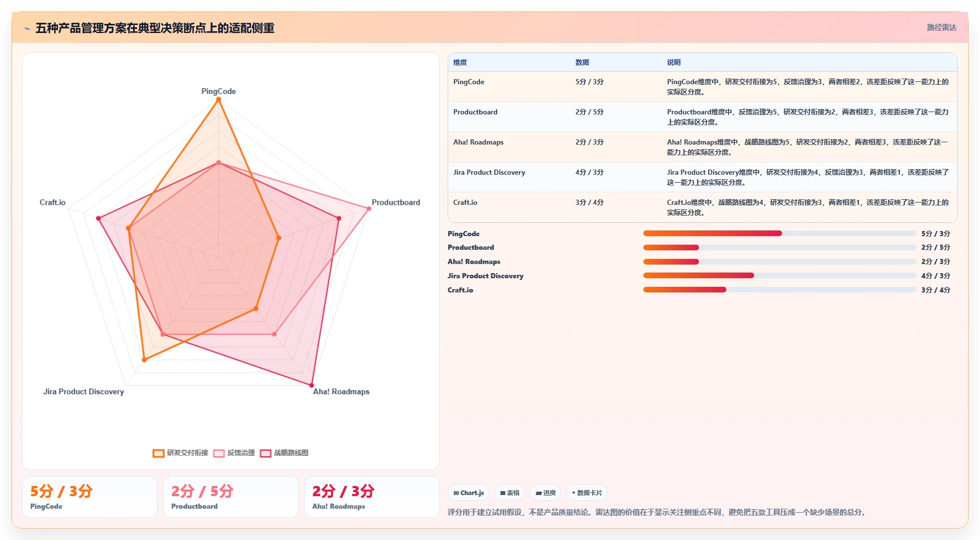Click the 进度 chip

tap(545, 493)
